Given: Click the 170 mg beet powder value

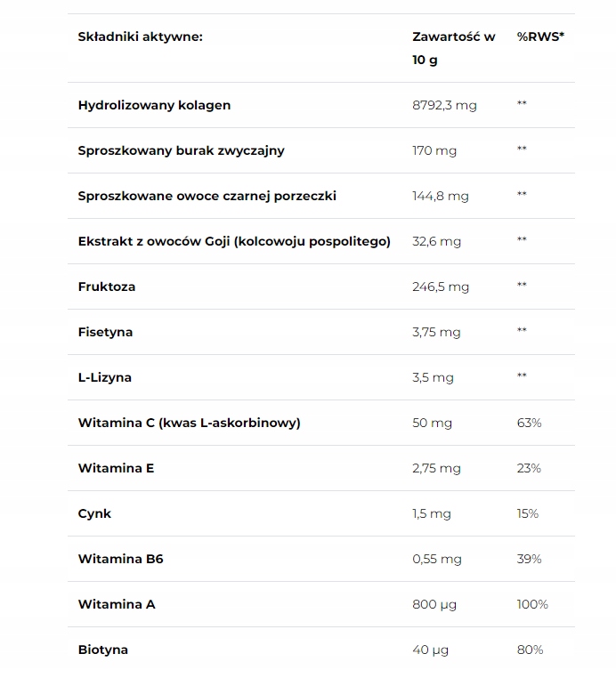Looking at the screenshot, I should tap(434, 150).
